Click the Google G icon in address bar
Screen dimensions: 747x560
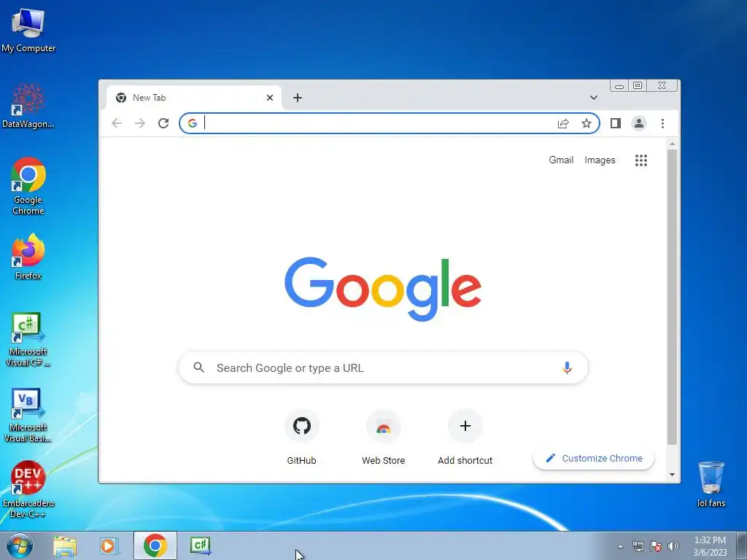coord(193,123)
